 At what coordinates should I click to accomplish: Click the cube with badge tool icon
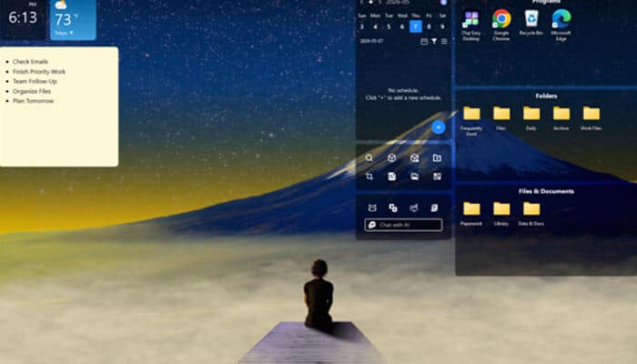click(x=414, y=157)
